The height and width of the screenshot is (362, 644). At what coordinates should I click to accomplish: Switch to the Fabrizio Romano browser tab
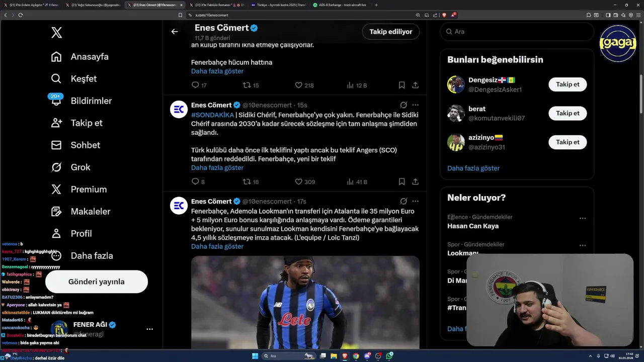pyautogui.click(x=218, y=5)
